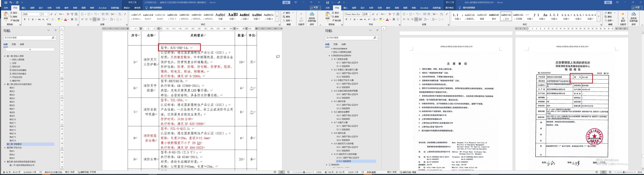Toggle underline U in right window
Image resolution: width=644 pixels, height=175 pixels.
(354, 19)
